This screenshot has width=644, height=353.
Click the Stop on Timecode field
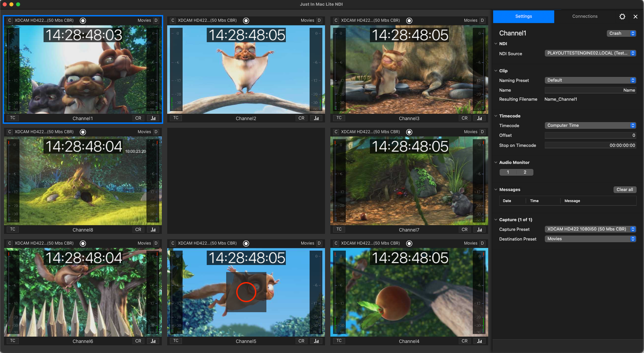click(590, 146)
